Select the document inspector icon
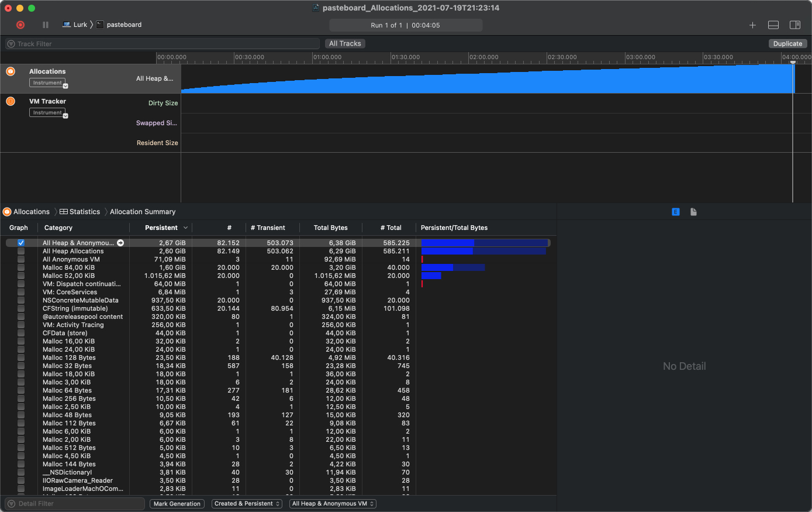Screen dimensions: 812x512 pyautogui.click(x=693, y=212)
